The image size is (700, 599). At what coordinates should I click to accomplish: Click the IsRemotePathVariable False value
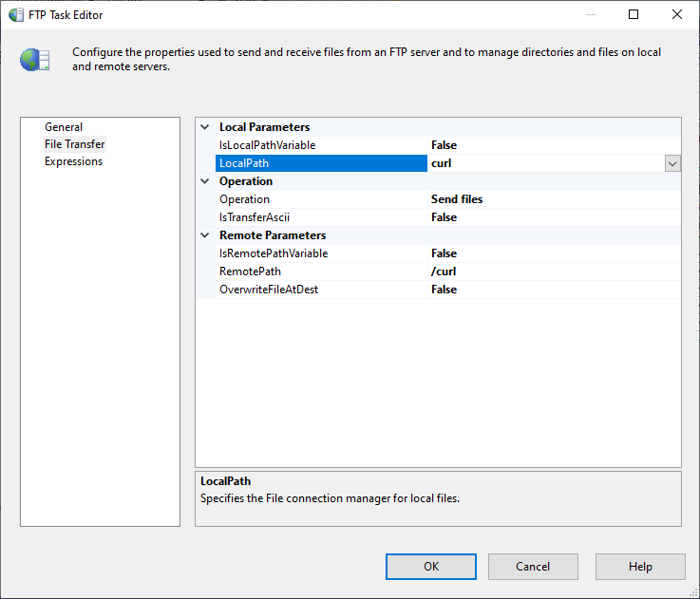pos(444,253)
